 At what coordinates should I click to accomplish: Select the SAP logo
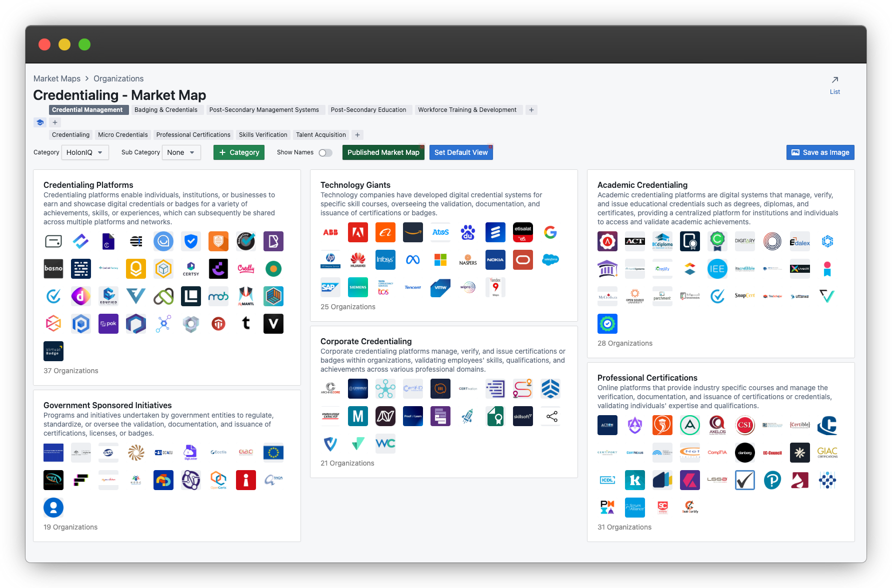330,287
